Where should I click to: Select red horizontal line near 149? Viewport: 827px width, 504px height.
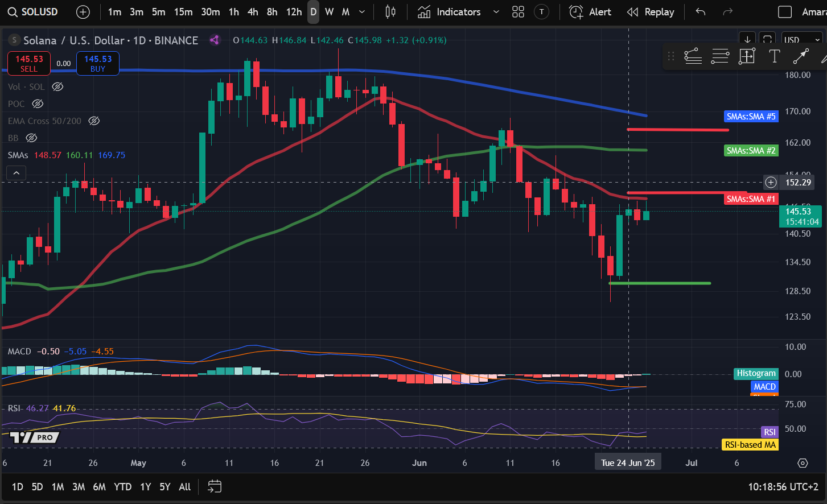click(687, 193)
